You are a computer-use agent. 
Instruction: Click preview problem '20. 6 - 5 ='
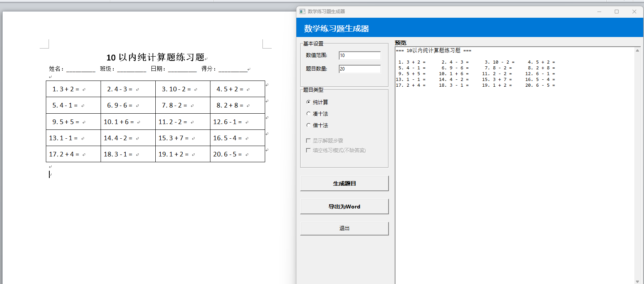(x=540, y=85)
